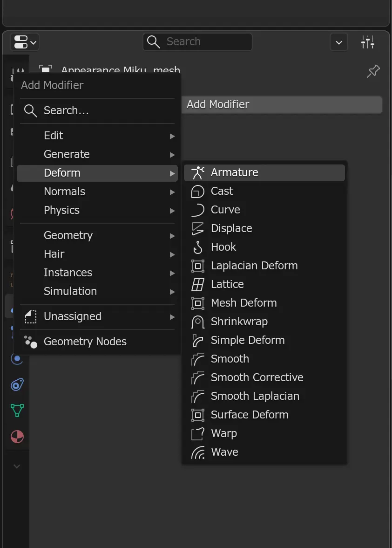Select the Simple Deform modifier
Screen dimensions: 392x548
point(264,340)
